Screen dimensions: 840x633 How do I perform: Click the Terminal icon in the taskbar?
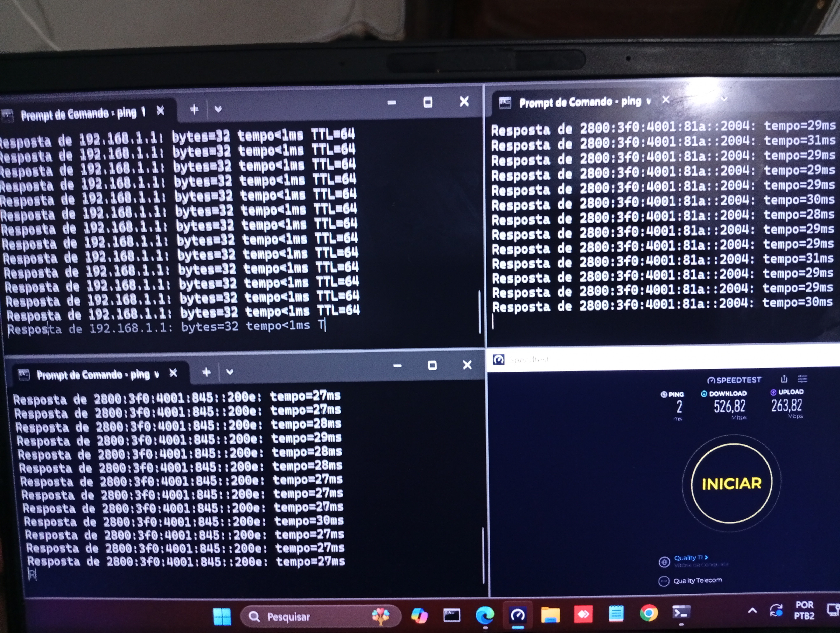point(681,612)
